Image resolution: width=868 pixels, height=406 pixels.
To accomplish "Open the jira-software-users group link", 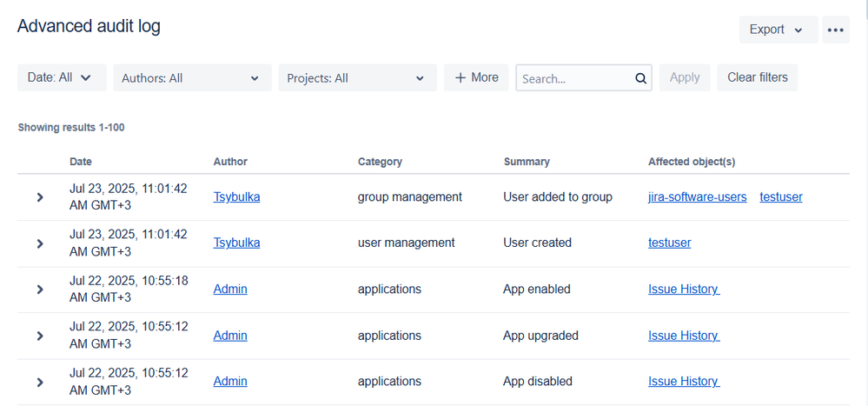I will pyautogui.click(x=697, y=196).
